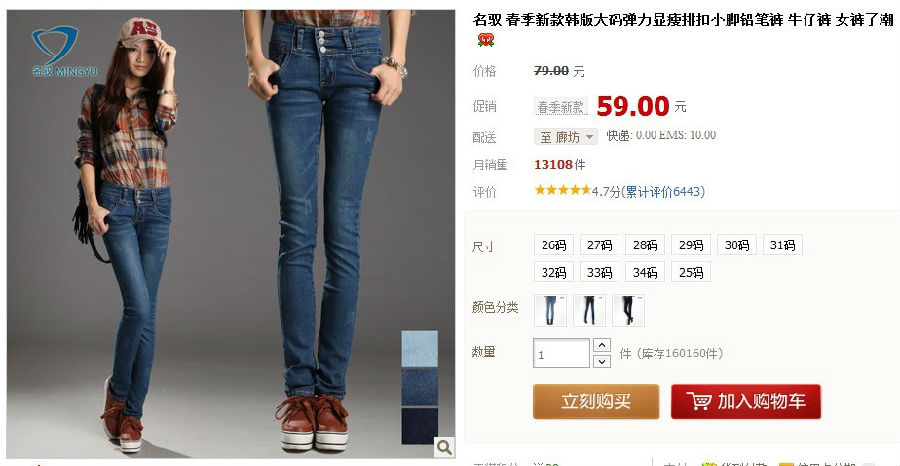900x466 pixels.
Task: Open the 累计评价6443 reviews link
Action: click(x=662, y=192)
